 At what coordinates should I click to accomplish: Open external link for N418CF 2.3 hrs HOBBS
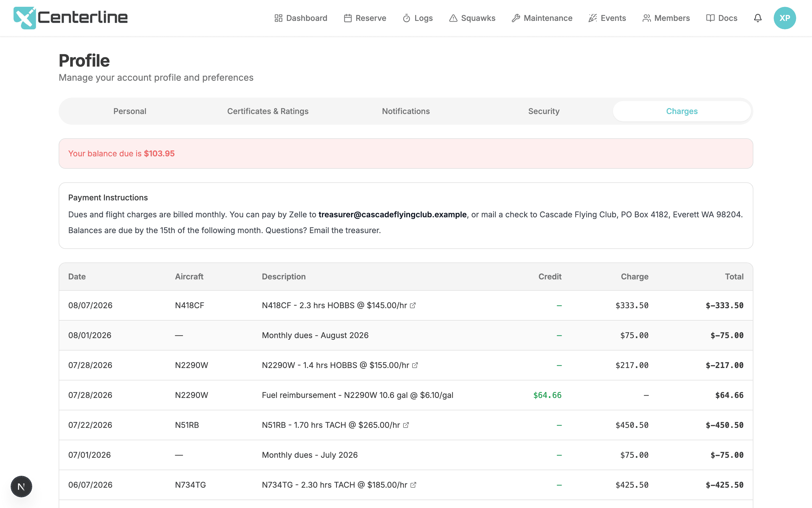(413, 305)
